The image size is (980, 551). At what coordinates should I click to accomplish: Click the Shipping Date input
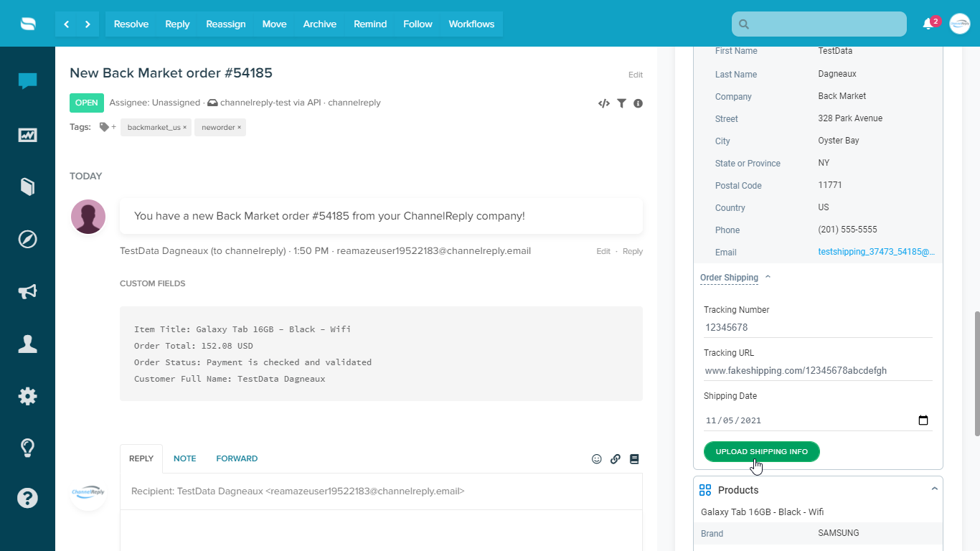click(818, 420)
